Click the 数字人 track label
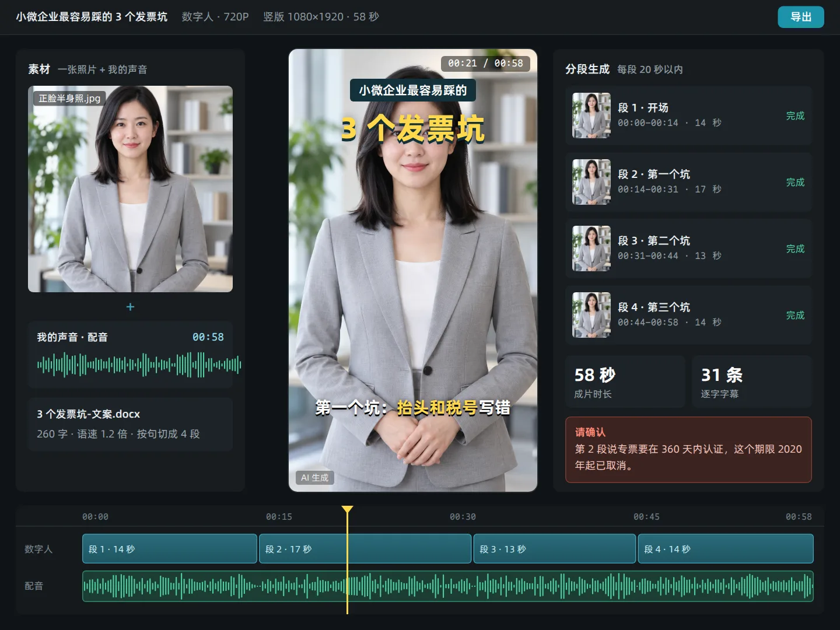 click(38, 549)
